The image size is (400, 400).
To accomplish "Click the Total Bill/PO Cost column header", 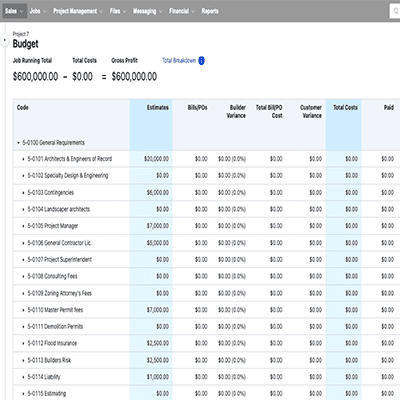I will [269, 111].
